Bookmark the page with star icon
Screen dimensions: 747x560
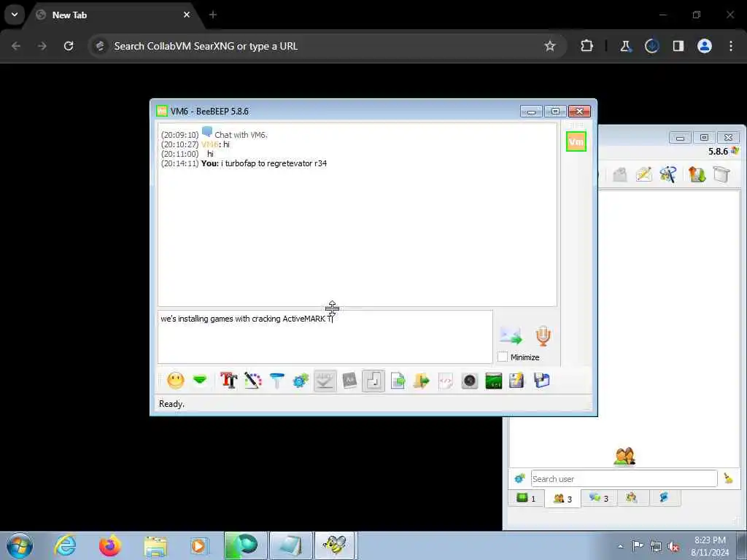tap(550, 46)
